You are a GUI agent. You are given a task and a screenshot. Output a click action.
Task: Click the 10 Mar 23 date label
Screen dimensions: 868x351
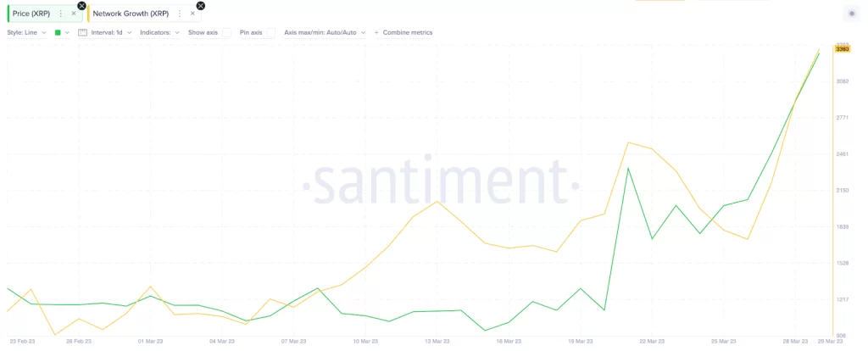click(x=364, y=342)
